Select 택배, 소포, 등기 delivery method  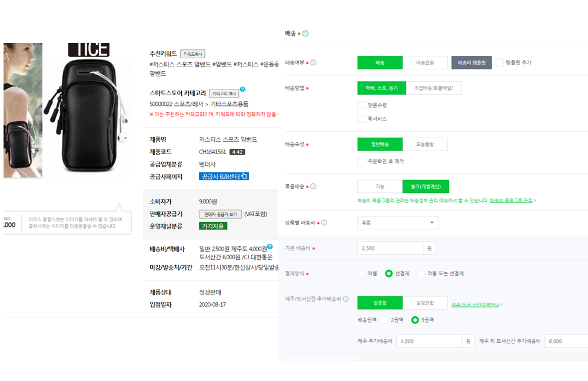point(382,88)
